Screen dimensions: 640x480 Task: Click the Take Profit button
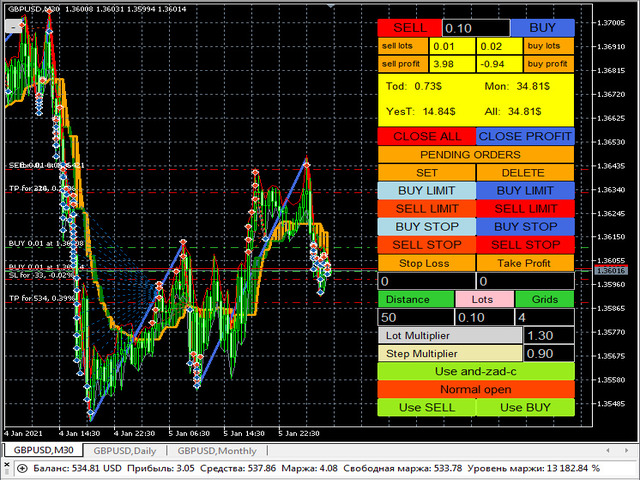tap(525, 263)
